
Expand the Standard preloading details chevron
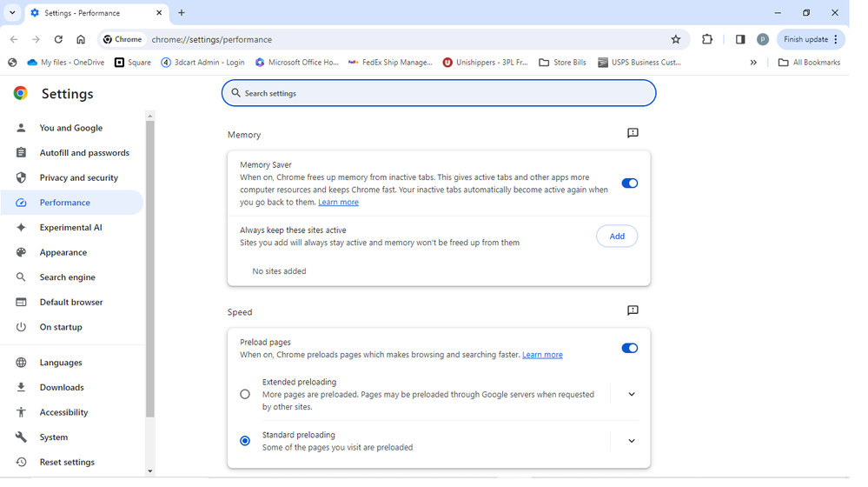pyautogui.click(x=632, y=441)
